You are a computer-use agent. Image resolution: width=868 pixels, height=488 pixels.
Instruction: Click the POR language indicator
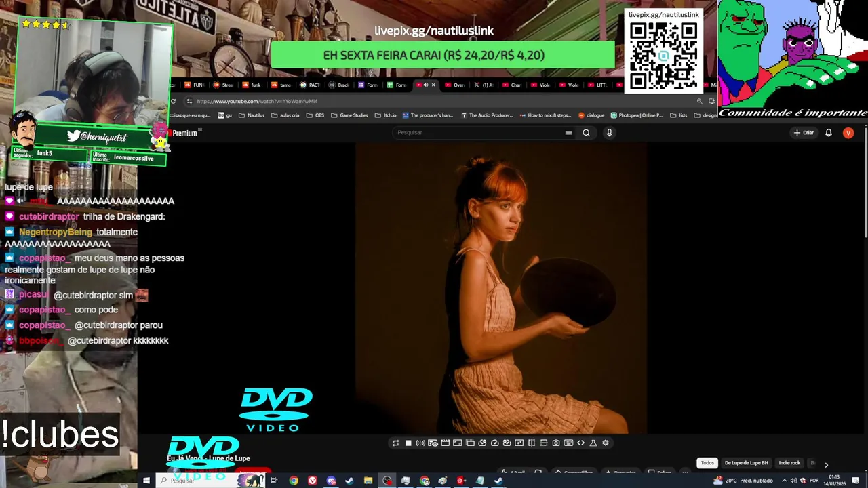(814, 481)
